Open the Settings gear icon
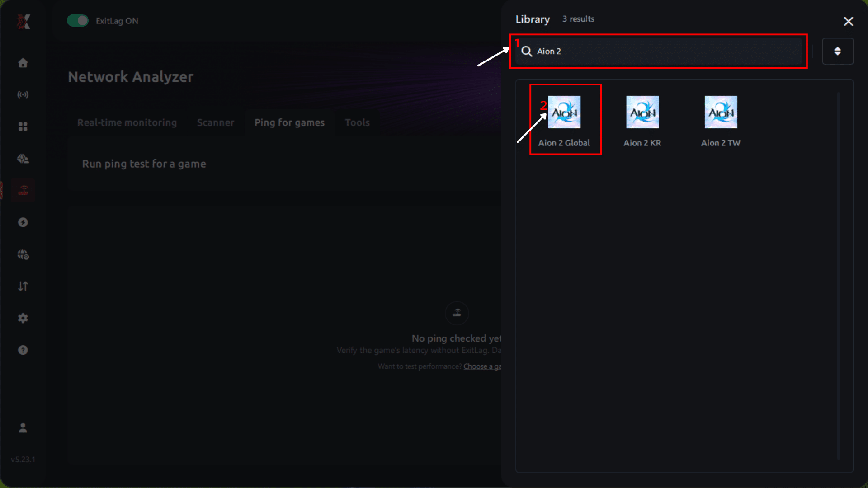Viewport: 868px width, 488px height. pos(23,318)
